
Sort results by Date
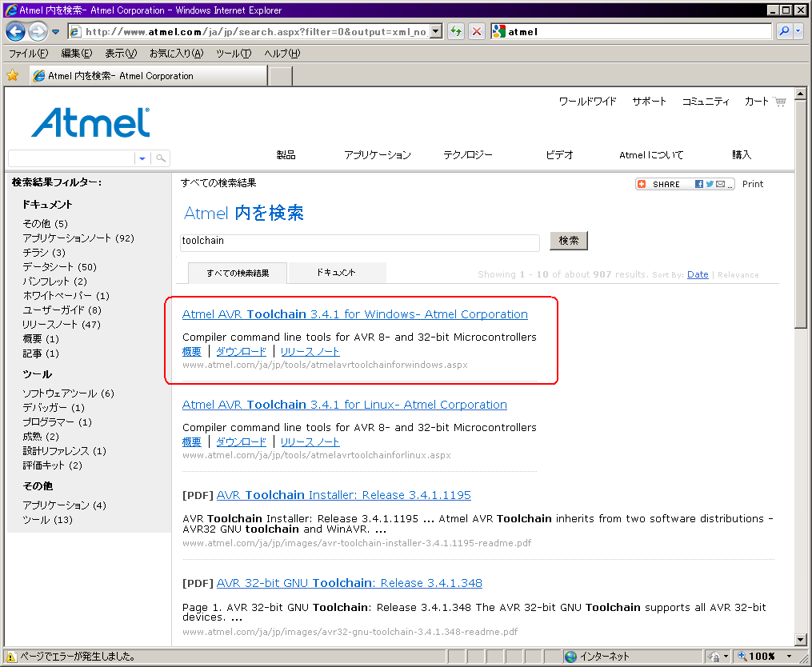click(698, 274)
